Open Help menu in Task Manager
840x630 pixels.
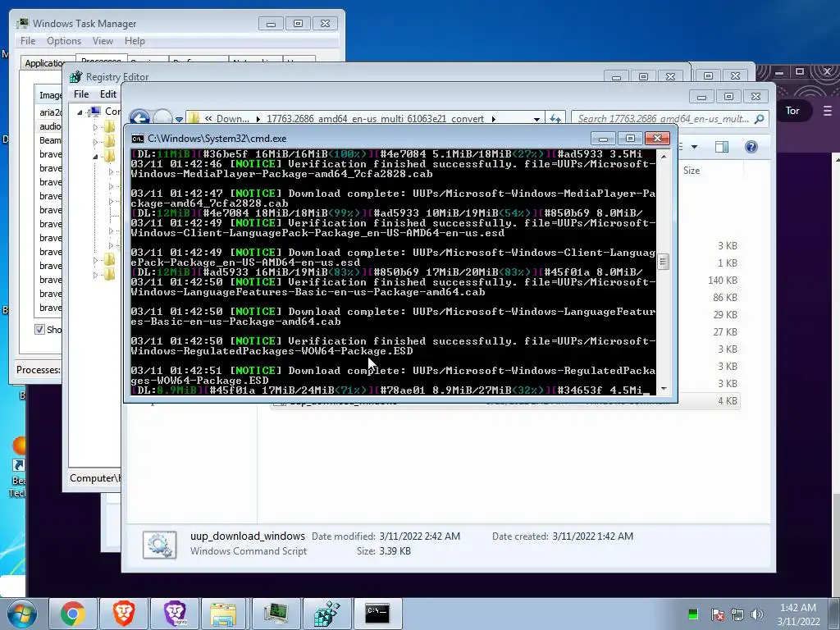click(x=135, y=41)
